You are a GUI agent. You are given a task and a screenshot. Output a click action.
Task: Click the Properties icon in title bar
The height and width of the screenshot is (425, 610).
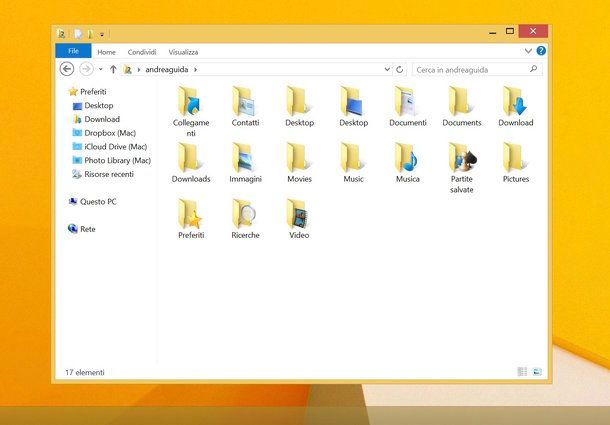pyautogui.click(x=78, y=34)
